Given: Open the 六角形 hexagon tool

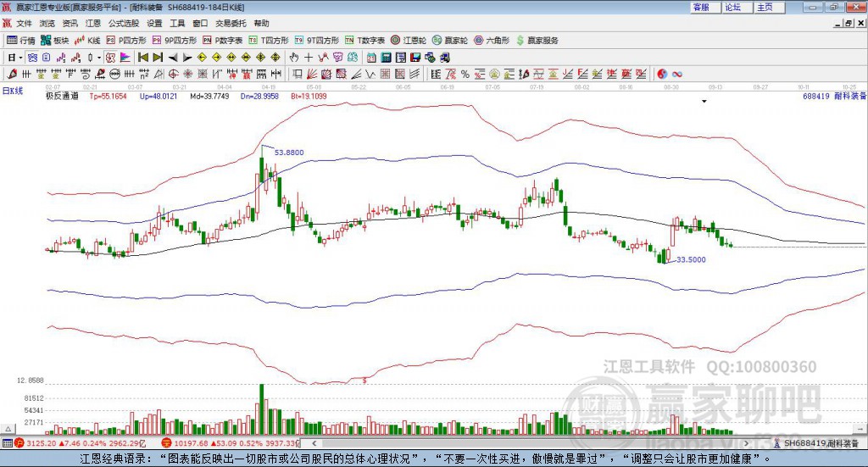Looking at the screenshot, I should [x=492, y=41].
